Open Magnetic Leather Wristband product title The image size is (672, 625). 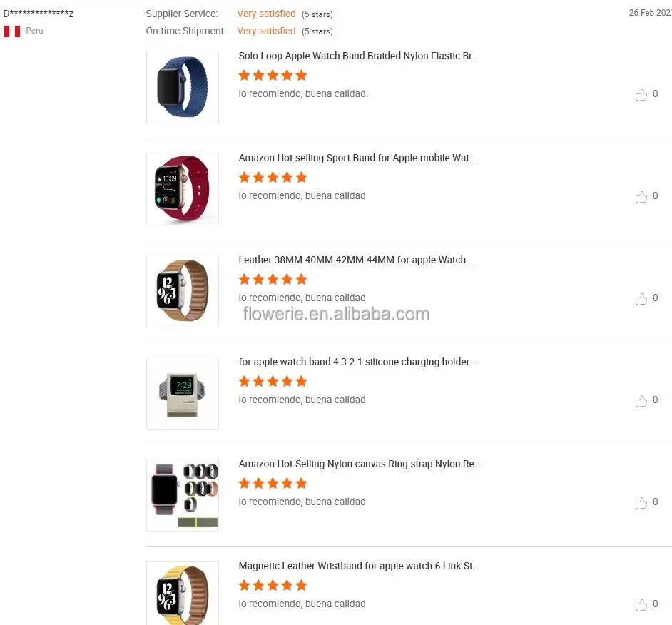pyautogui.click(x=359, y=566)
